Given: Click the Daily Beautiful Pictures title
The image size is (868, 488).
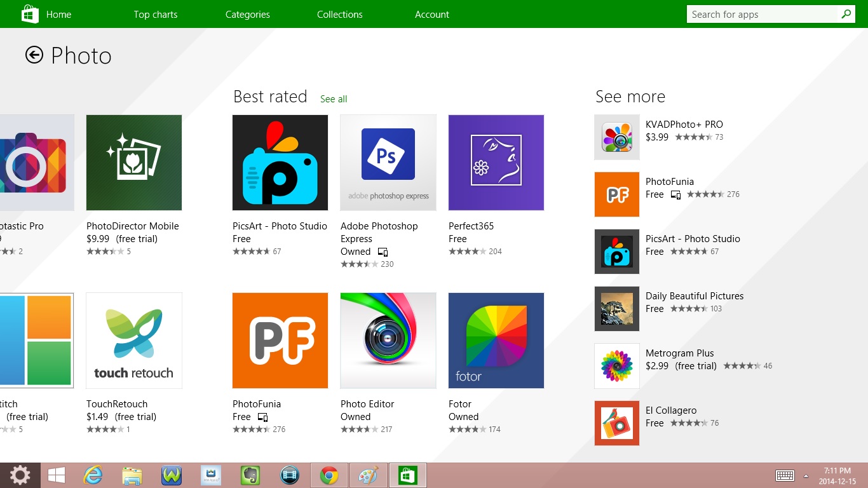Looking at the screenshot, I should point(695,296).
